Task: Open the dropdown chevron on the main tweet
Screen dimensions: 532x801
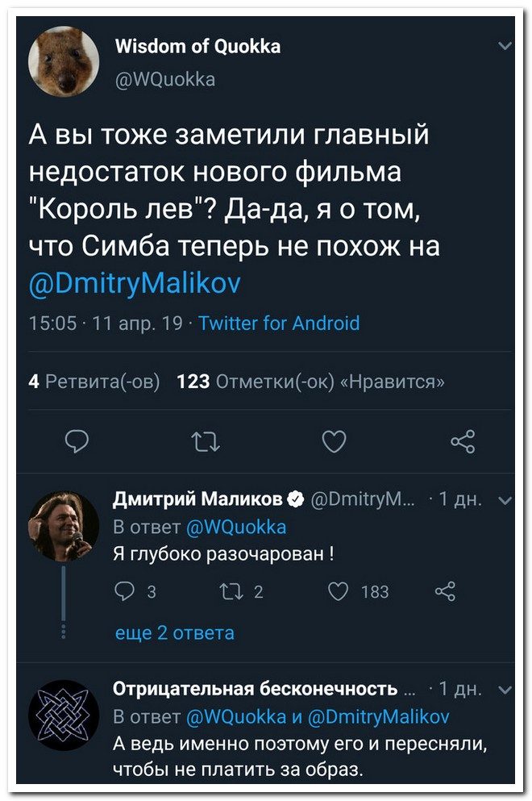Action: click(505, 46)
